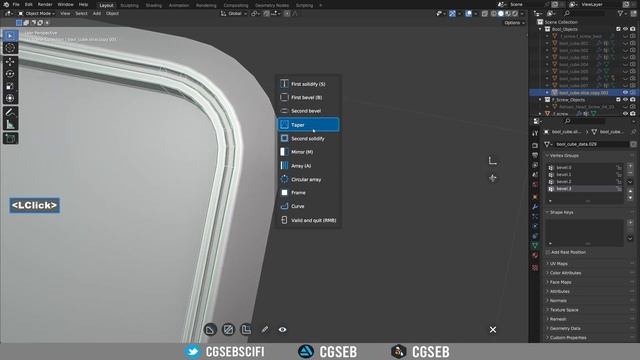This screenshot has width=640, height=360.
Task: Collapse the Vertex Groups panel
Action: click(564, 156)
